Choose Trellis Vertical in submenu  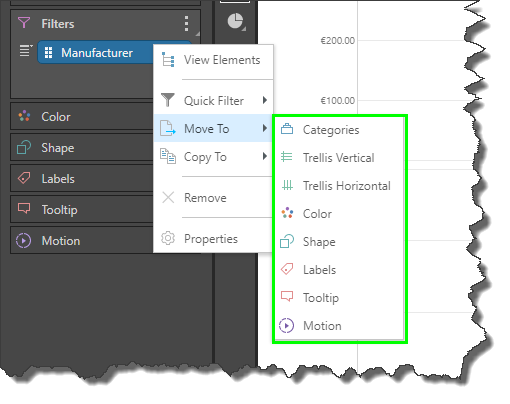tap(339, 158)
